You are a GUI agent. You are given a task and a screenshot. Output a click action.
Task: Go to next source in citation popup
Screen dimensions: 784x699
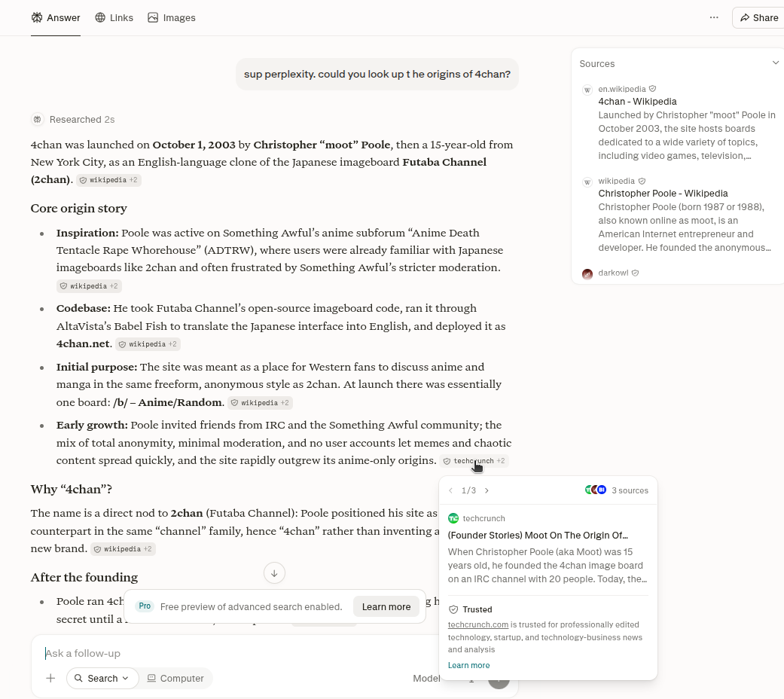pos(487,490)
